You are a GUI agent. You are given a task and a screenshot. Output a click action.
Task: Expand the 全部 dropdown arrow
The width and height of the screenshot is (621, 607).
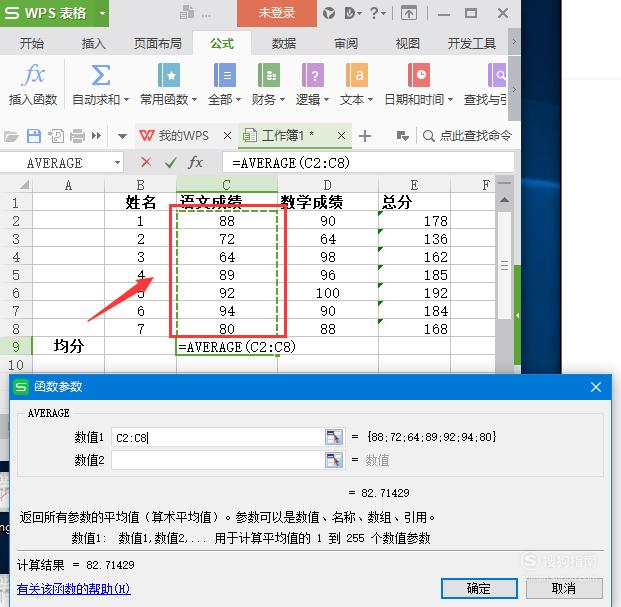tap(238, 99)
